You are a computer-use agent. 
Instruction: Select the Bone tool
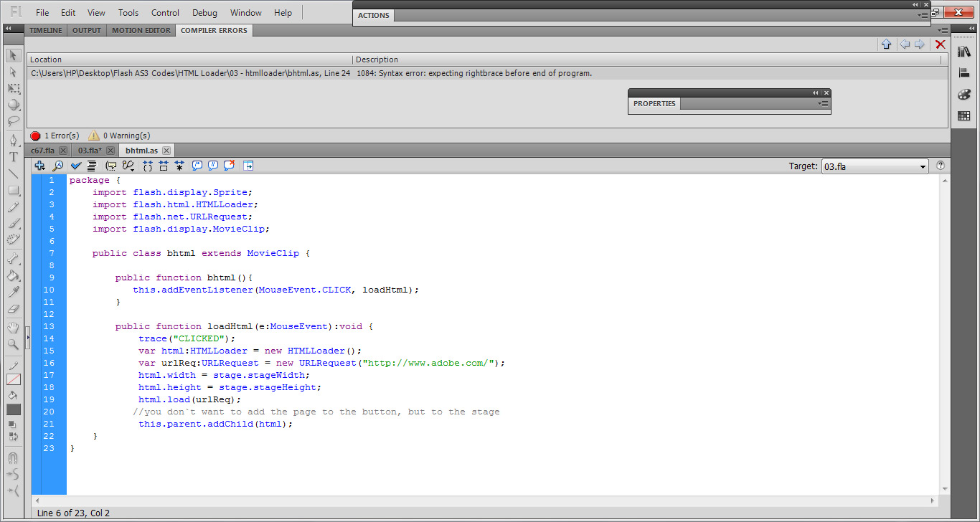coord(13,259)
